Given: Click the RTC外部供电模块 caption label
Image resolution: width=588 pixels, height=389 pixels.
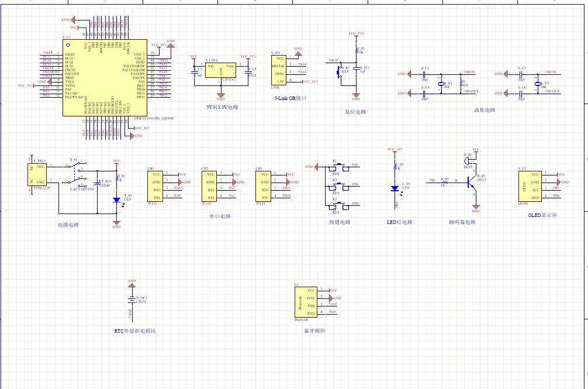Looking at the screenshot, I should (x=135, y=331).
